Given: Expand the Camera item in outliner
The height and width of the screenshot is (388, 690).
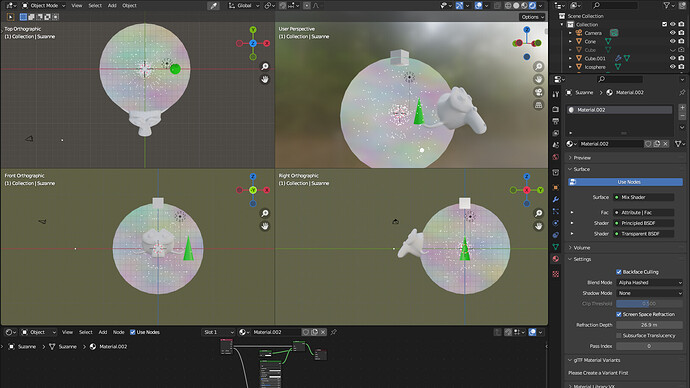Looking at the screenshot, I should pos(570,33).
